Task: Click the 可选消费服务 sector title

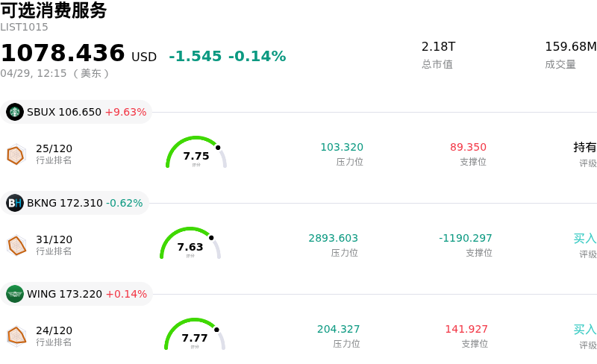Action: click(54, 10)
